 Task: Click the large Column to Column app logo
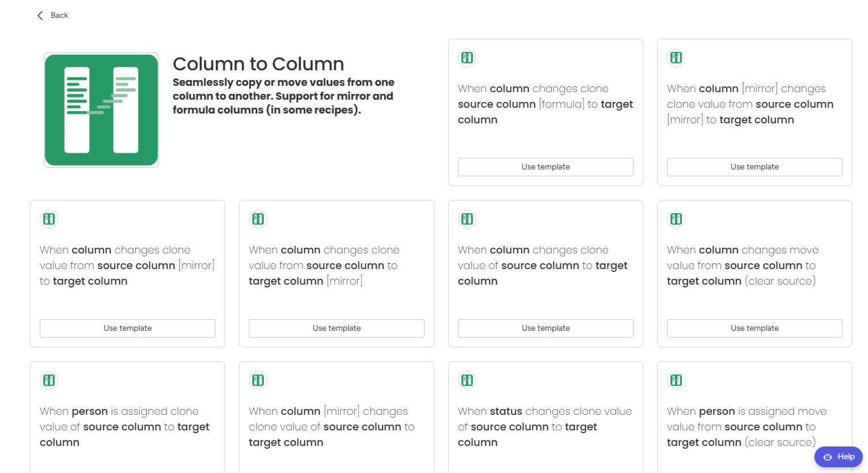pos(101,110)
